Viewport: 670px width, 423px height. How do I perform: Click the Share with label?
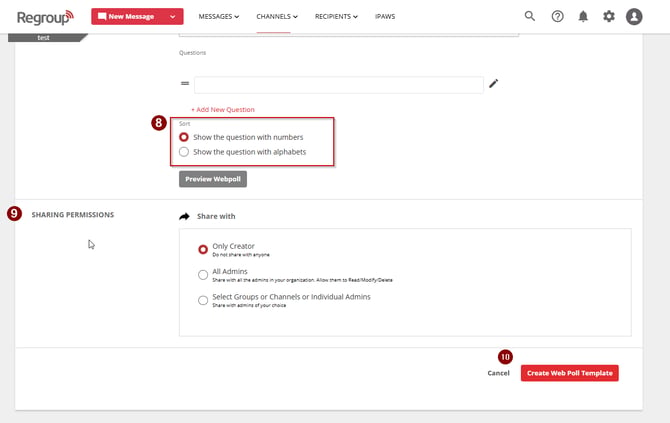click(x=216, y=216)
